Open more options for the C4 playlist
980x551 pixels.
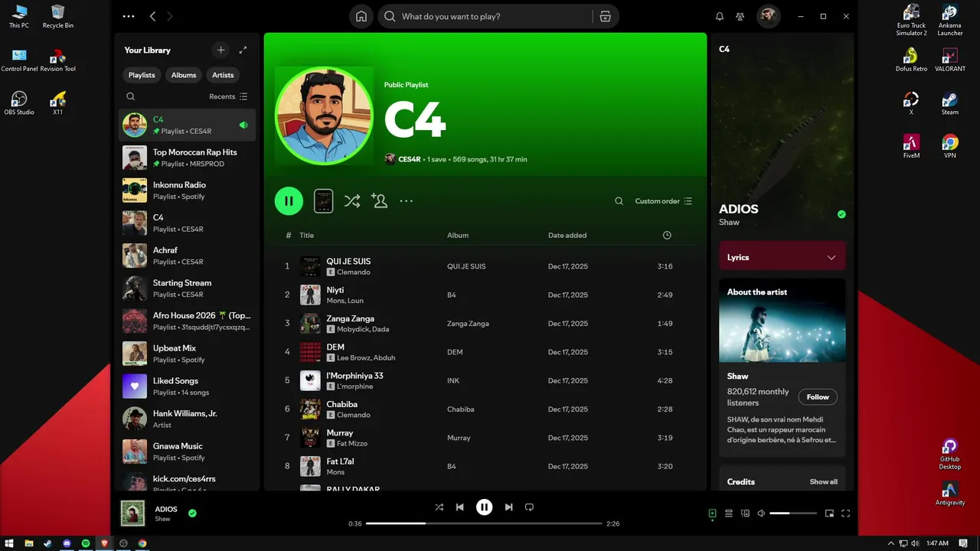(x=407, y=201)
